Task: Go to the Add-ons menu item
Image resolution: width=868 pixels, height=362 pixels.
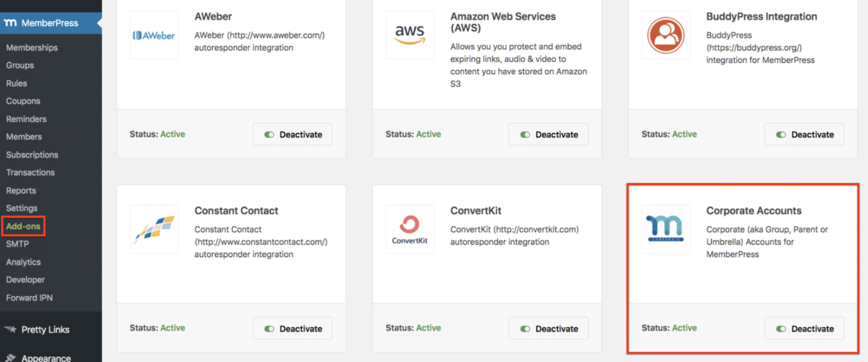Action: [23, 226]
